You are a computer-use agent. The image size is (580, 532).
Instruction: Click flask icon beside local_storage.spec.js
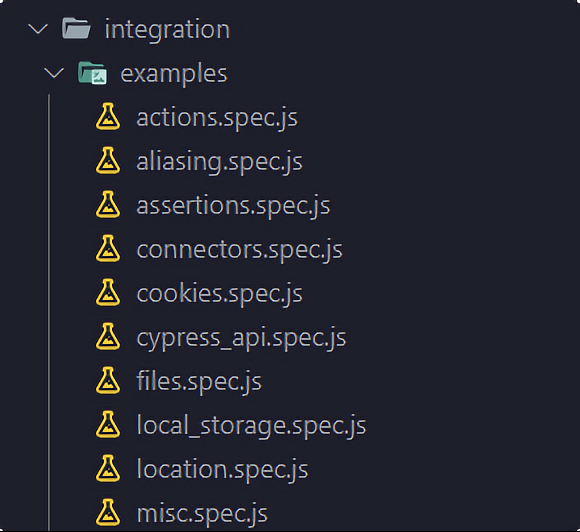[x=108, y=425]
